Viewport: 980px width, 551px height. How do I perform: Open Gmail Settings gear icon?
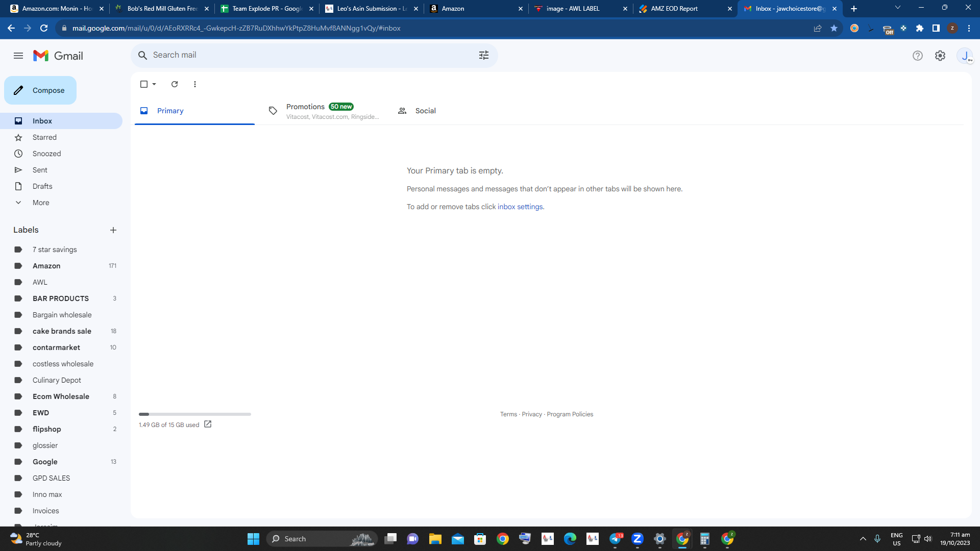click(940, 56)
